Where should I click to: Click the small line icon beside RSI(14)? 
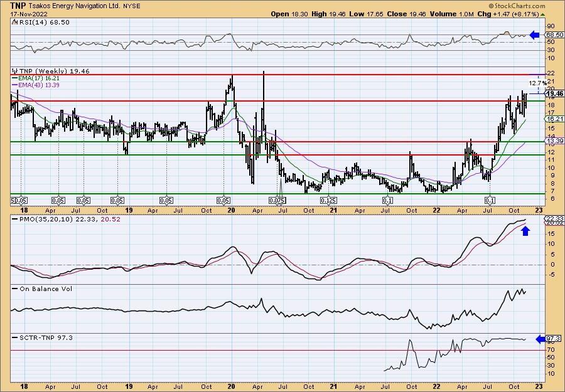14,23
